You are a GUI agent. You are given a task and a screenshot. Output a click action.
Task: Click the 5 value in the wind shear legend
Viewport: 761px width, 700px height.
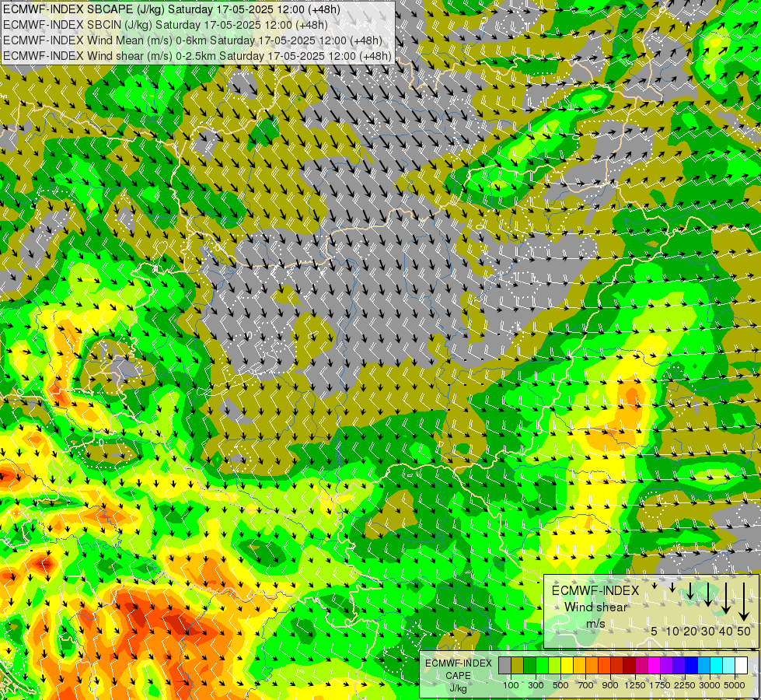pos(655,631)
